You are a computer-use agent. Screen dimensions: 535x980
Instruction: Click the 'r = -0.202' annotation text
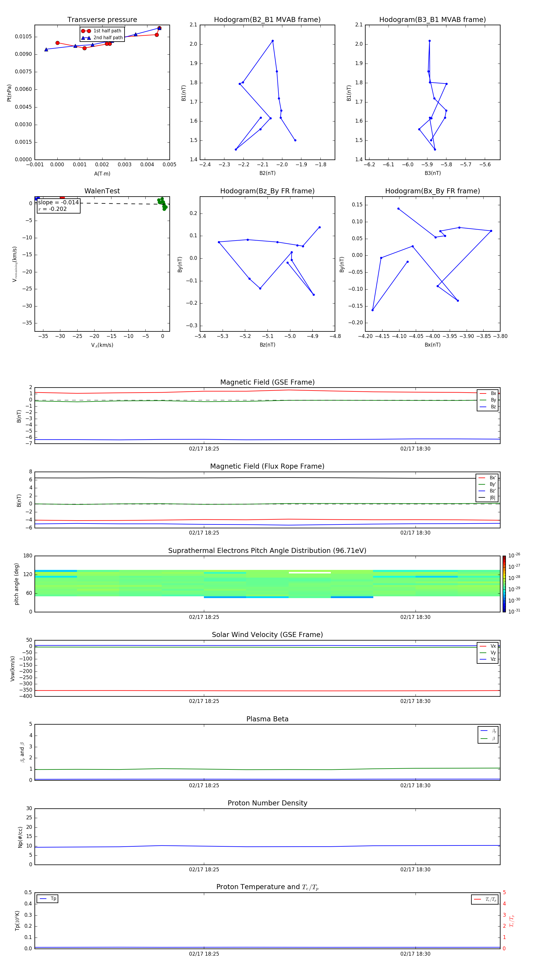53,209
